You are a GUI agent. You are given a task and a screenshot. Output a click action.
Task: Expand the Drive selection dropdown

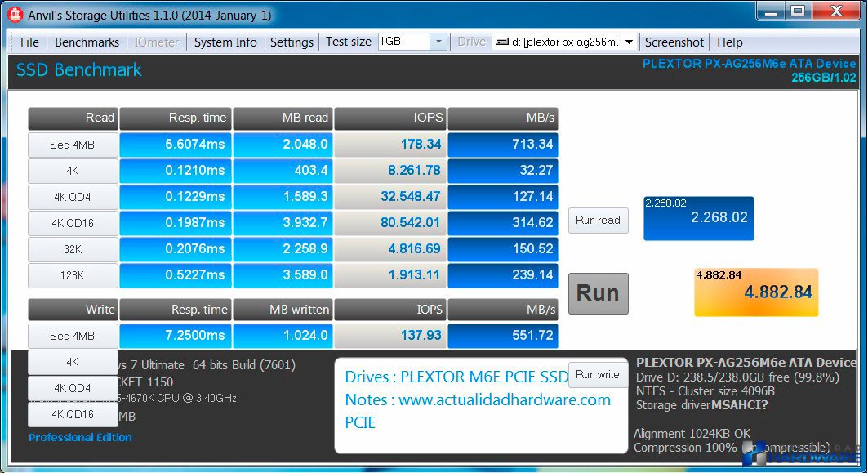pyautogui.click(x=629, y=42)
